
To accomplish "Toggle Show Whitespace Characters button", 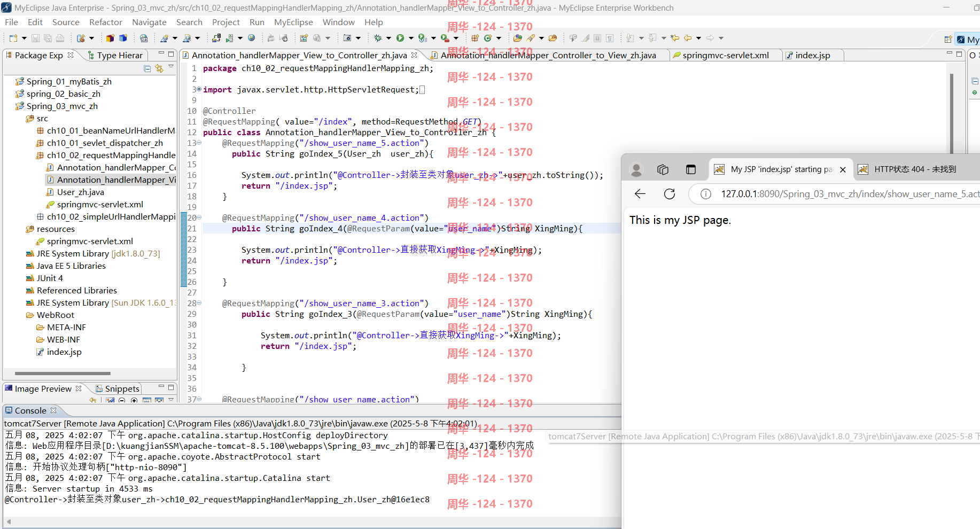I will (x=610, y=38).
